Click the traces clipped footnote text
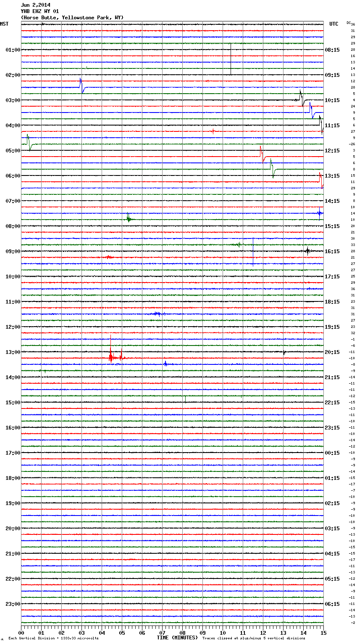The image size is (357, 644). [254, 638]
